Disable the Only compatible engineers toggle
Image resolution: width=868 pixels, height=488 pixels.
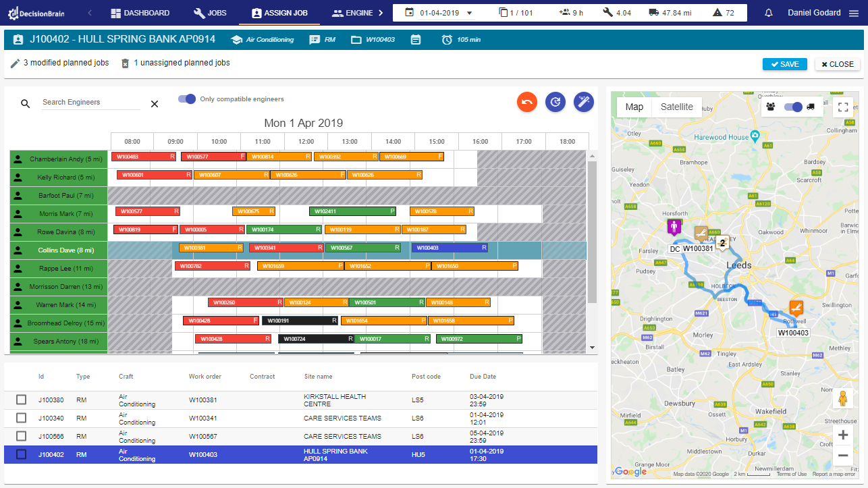click(186, 99)
